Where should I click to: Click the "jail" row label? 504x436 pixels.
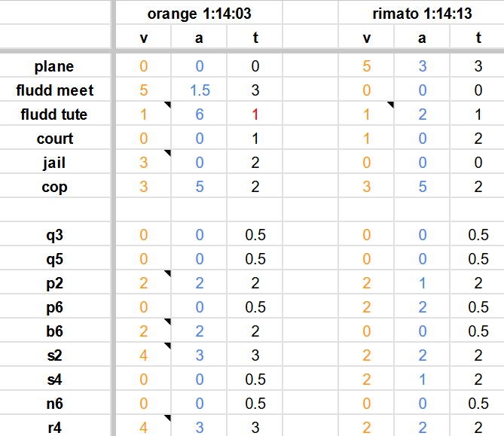pos(55,163)
